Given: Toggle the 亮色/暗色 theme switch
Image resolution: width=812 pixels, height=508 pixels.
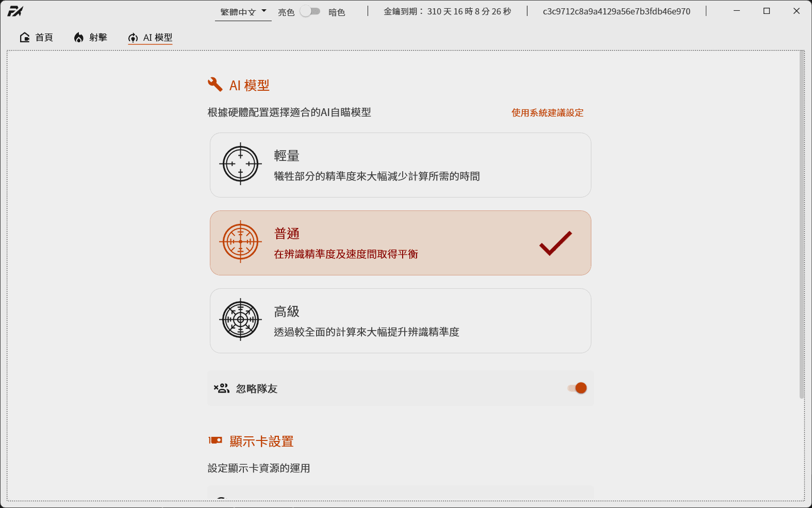Looking at the screenshot, I should coord(310,11).
